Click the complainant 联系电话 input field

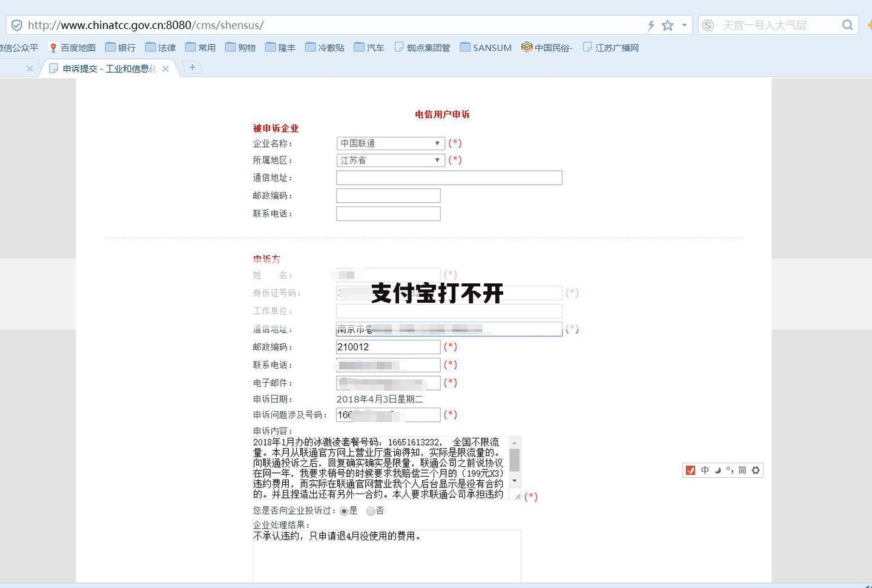[x=388, y=365]
